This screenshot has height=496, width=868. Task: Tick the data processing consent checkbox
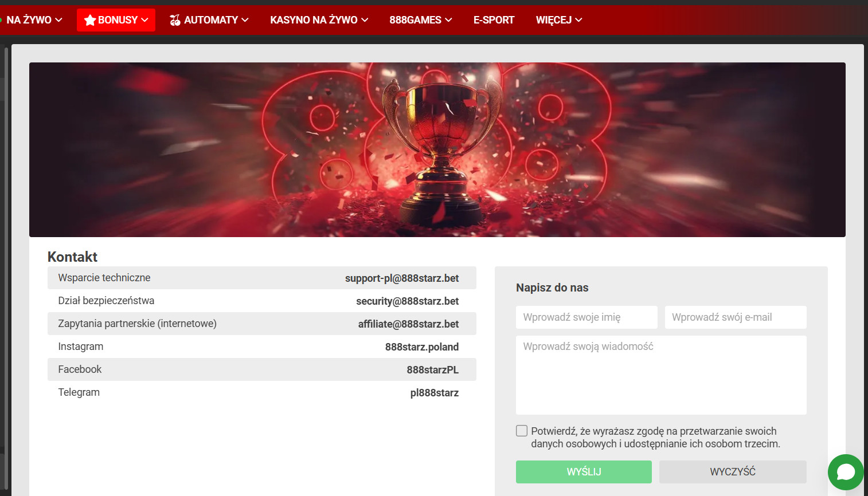click(x=522, y=431)
